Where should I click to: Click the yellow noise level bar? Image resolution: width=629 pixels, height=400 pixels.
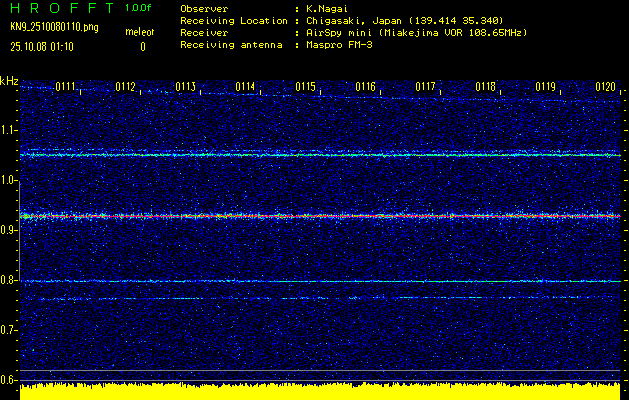click(x=320, y=391)
